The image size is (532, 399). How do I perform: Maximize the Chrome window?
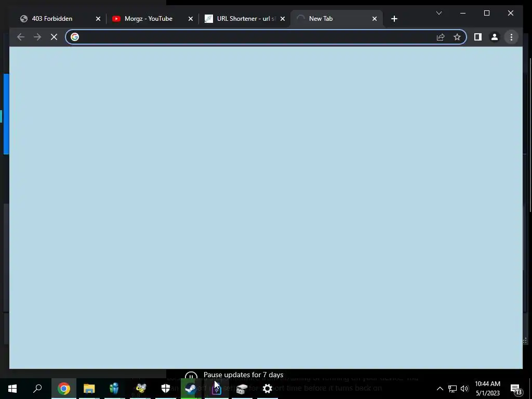[486, 13]
